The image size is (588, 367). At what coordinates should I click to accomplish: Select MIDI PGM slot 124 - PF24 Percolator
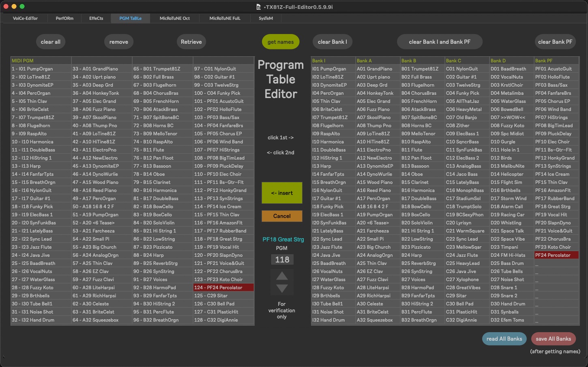(x=223, y=288)
